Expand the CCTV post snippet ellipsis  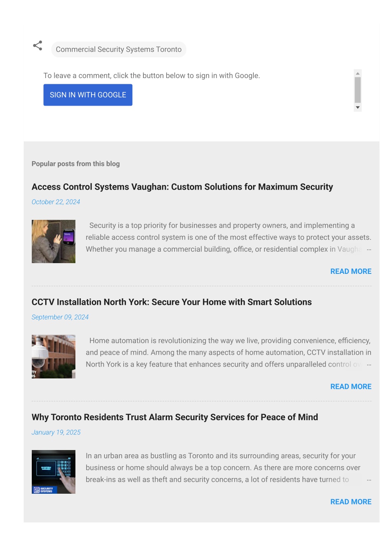point(369,365)
